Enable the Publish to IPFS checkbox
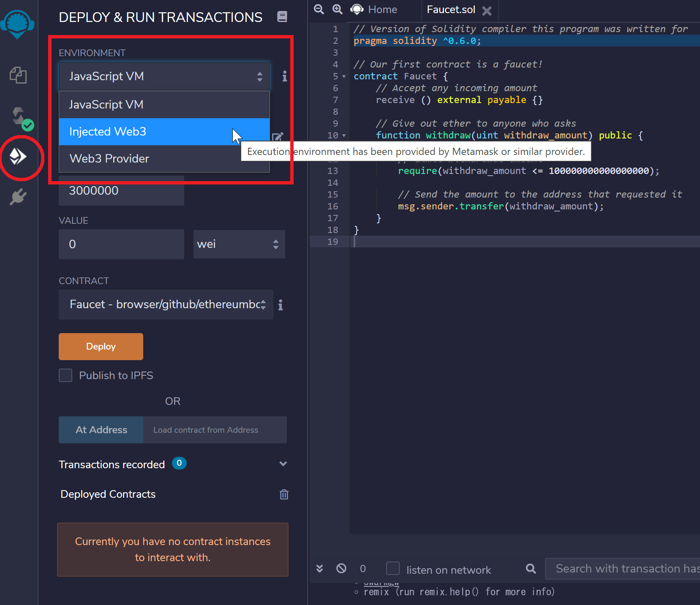Image resolution: width=700 pixels, height=605 pixels. coord(65,375)
